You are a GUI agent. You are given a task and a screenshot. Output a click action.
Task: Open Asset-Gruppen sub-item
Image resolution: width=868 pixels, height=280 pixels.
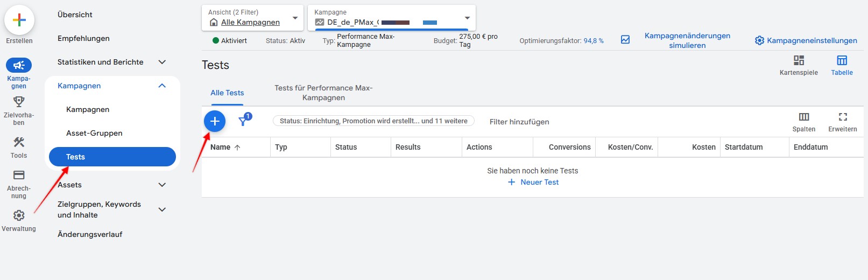click(94, 133)
